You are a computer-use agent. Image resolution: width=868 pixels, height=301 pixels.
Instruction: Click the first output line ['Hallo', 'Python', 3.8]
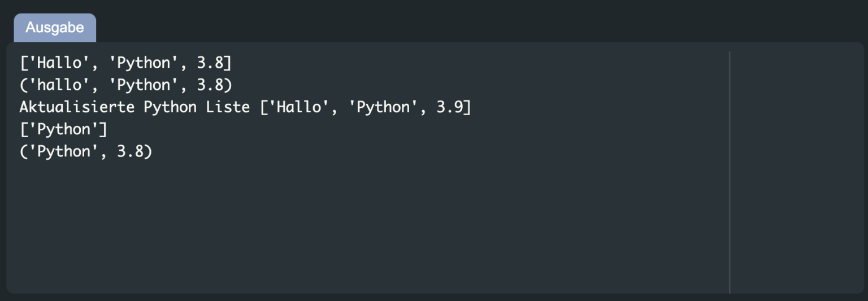click(x=125, y=63)
